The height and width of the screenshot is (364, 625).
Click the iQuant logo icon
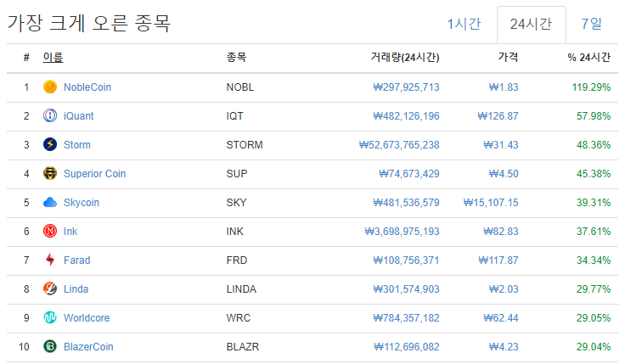pyautogui.click(x=49, y=115)
